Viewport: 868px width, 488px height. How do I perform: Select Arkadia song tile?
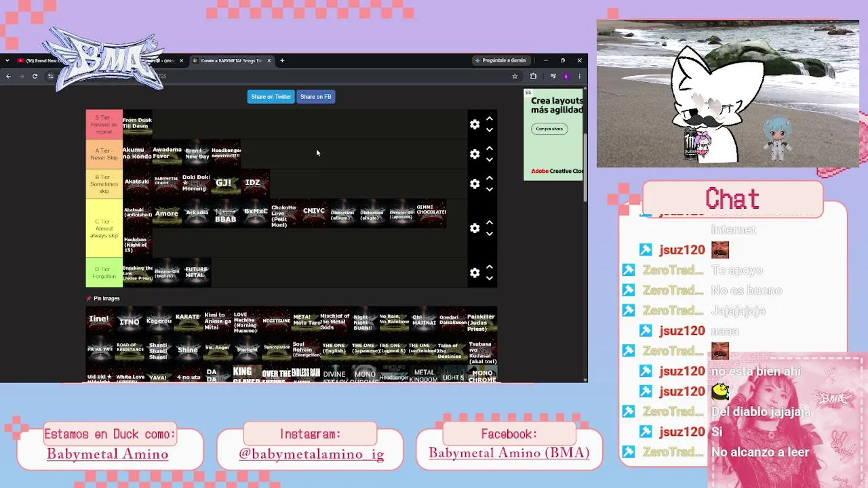click(x=197, y=213)
